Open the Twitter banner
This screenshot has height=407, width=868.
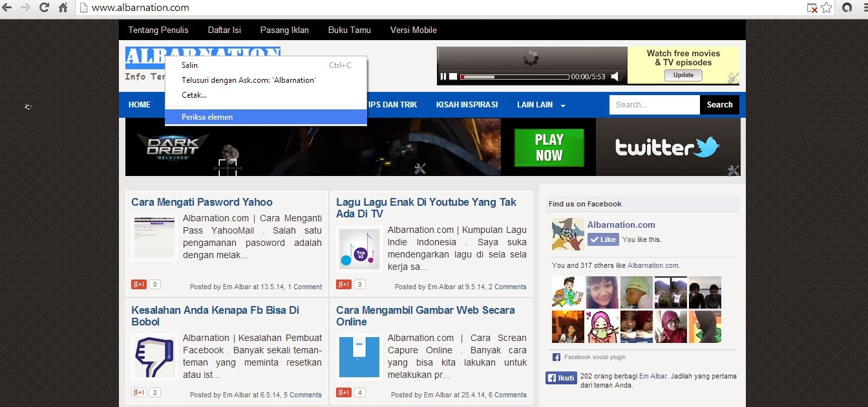point(668,147)
